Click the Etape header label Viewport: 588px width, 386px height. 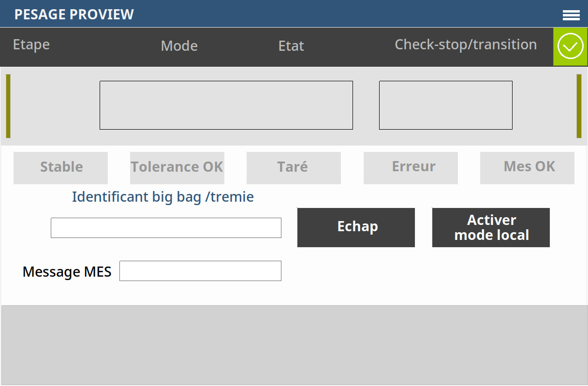coord(31,45)
